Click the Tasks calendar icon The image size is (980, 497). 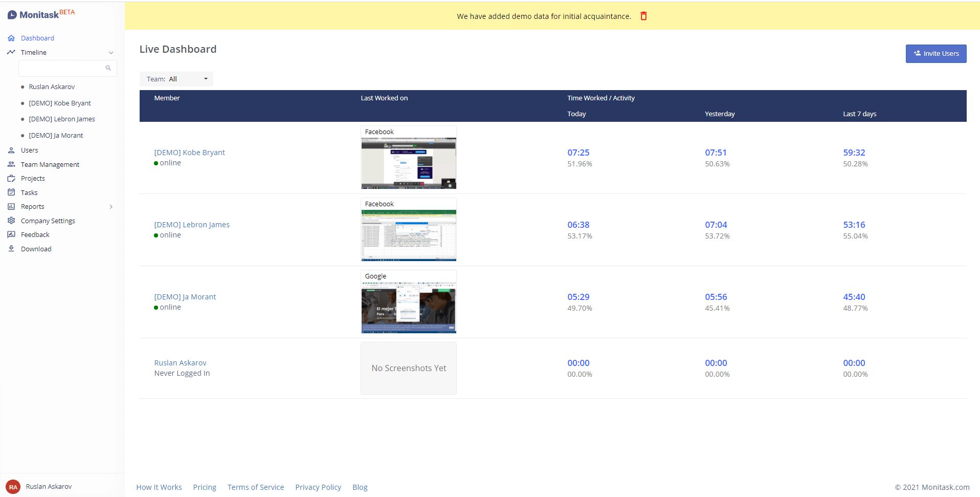click(x=11, y=192)
